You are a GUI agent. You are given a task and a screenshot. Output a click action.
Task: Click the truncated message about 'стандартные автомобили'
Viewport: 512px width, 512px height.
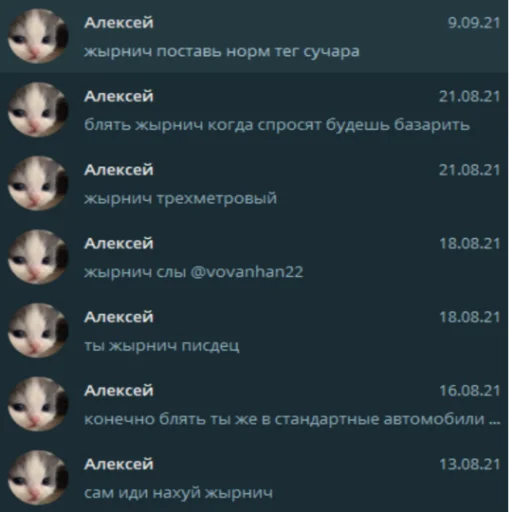tap(292, 419)
